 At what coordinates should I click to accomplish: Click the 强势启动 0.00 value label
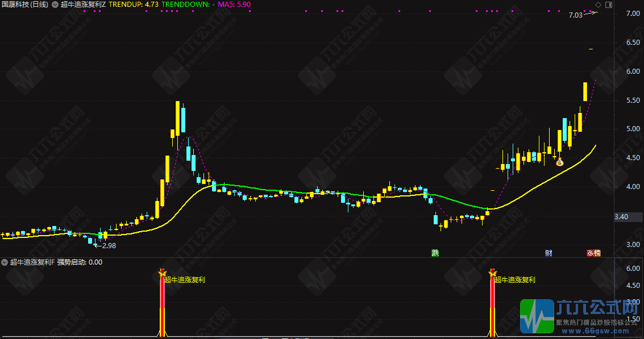click(80, 262)
